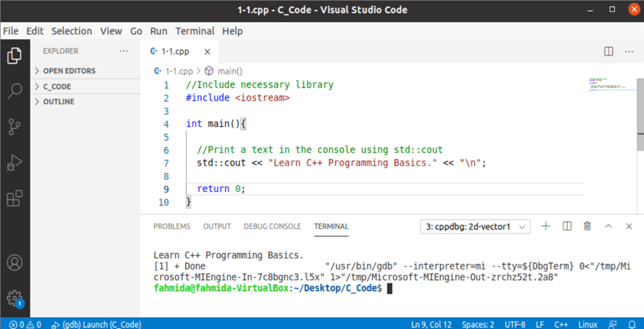Click line number 7 in gutter
Screen dimensions: 644x329
pos(166,164)
